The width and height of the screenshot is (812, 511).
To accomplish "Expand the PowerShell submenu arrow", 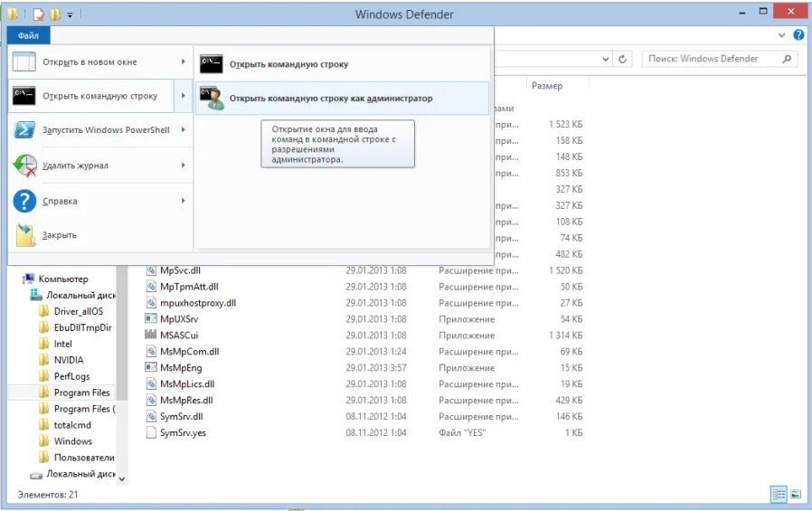I will coord(183,129).
